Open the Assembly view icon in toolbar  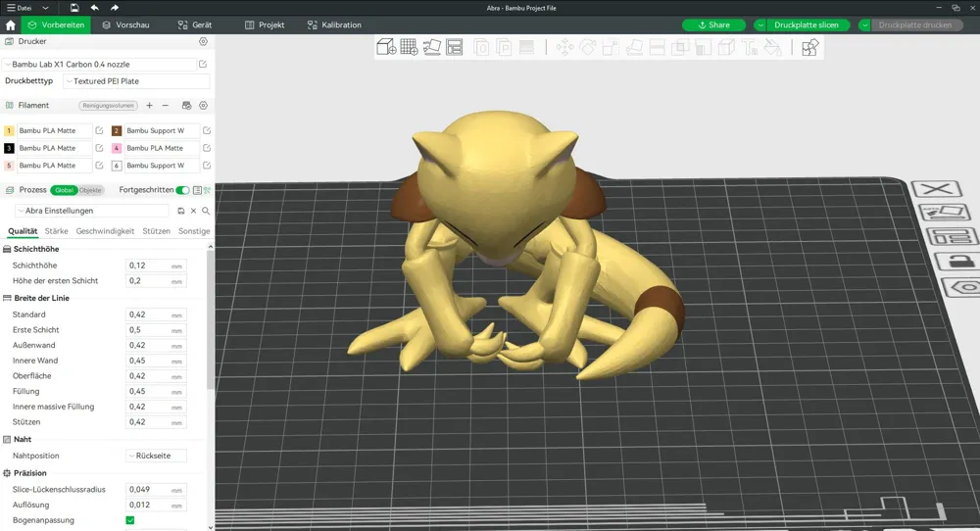click(x=809, y=47)
